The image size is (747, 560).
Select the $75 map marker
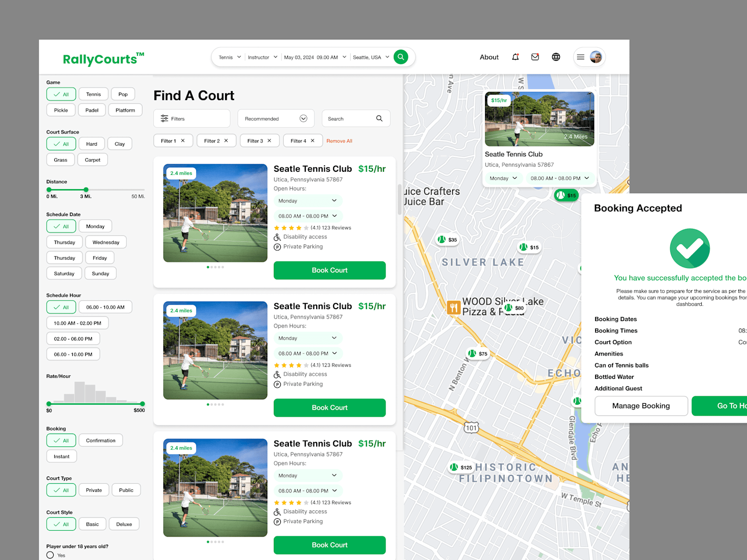pos(478,353)
